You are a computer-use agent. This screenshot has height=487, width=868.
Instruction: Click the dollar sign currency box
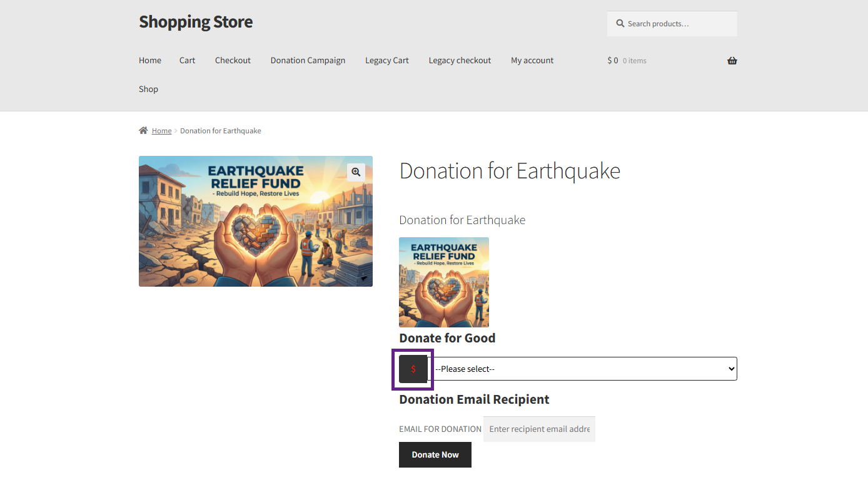pyautogui.click(x=413, y=369)
